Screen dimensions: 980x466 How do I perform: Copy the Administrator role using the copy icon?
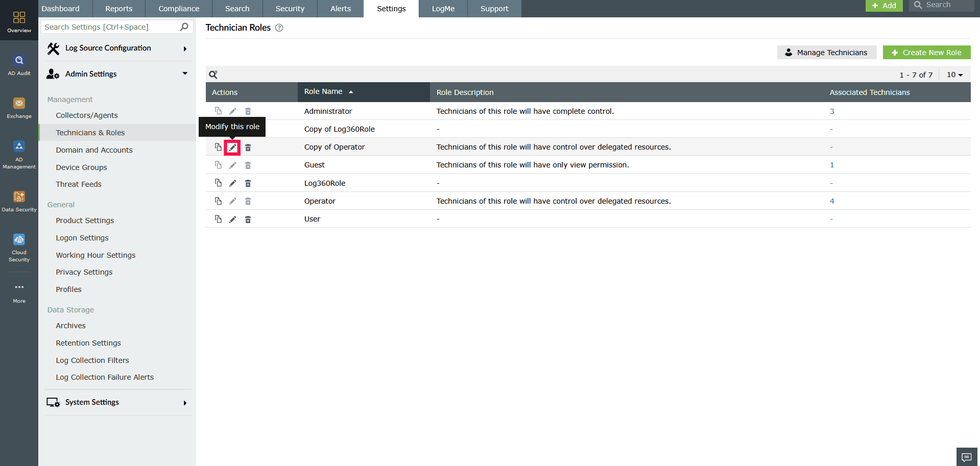[218, 111]
